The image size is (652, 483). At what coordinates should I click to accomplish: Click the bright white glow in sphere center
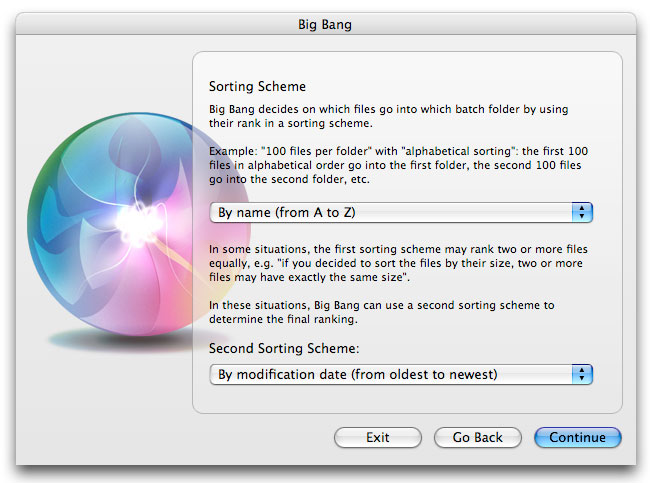tap(135, 216)
